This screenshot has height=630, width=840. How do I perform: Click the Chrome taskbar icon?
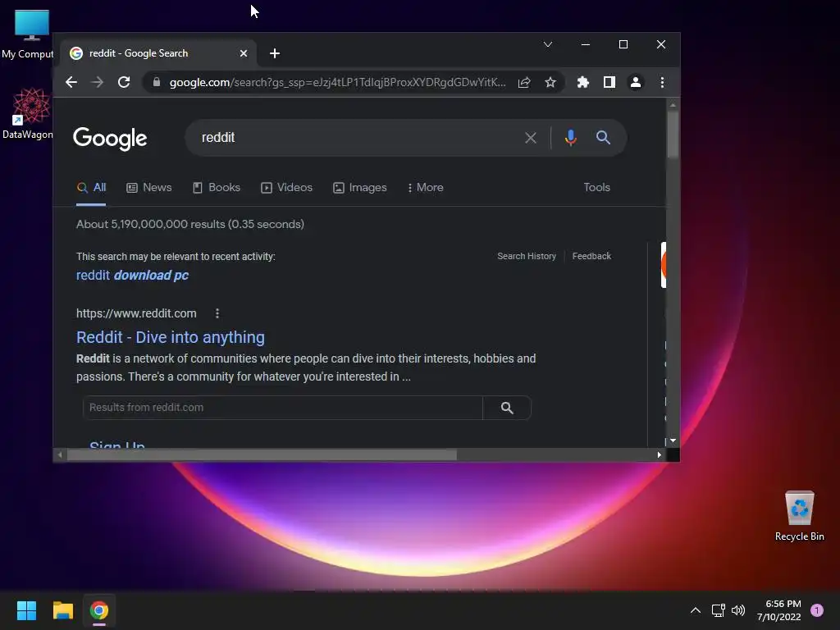pos(99,610)
